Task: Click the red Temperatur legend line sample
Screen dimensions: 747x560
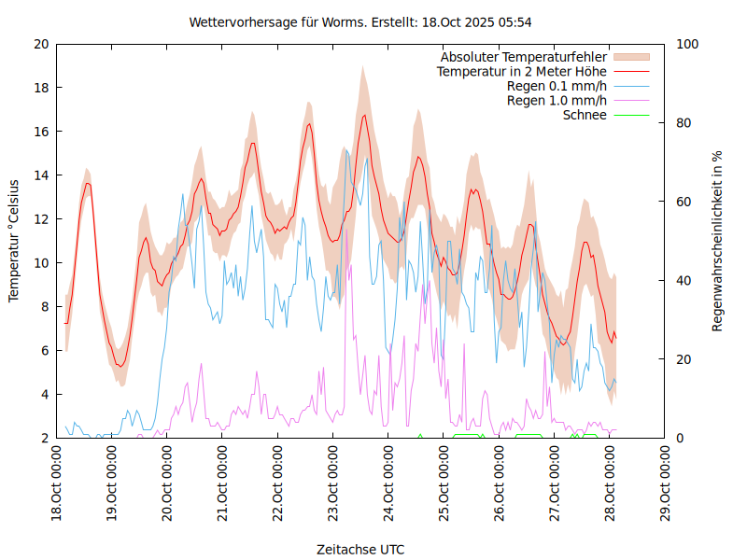Action: 630,71
